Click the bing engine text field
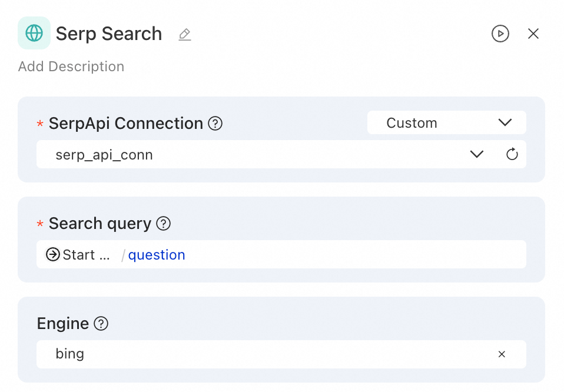 pos(265,354)
